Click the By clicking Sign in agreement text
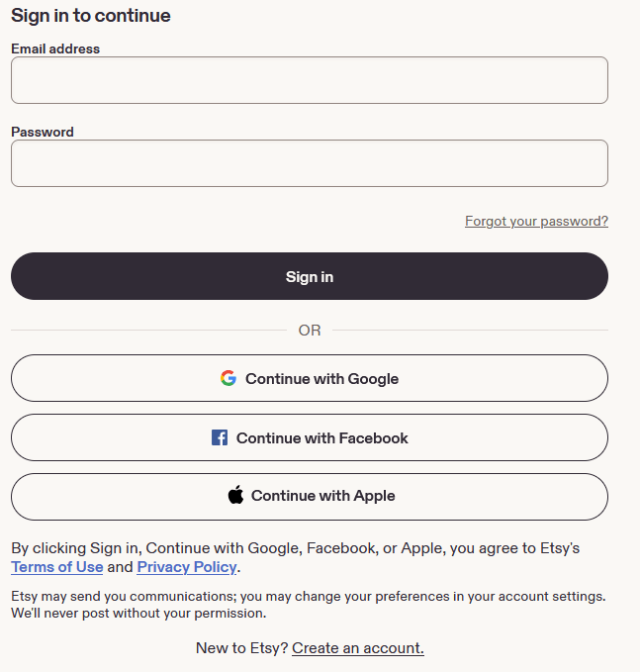The width and height of the screenshot is (640, 672). point(295,557)
